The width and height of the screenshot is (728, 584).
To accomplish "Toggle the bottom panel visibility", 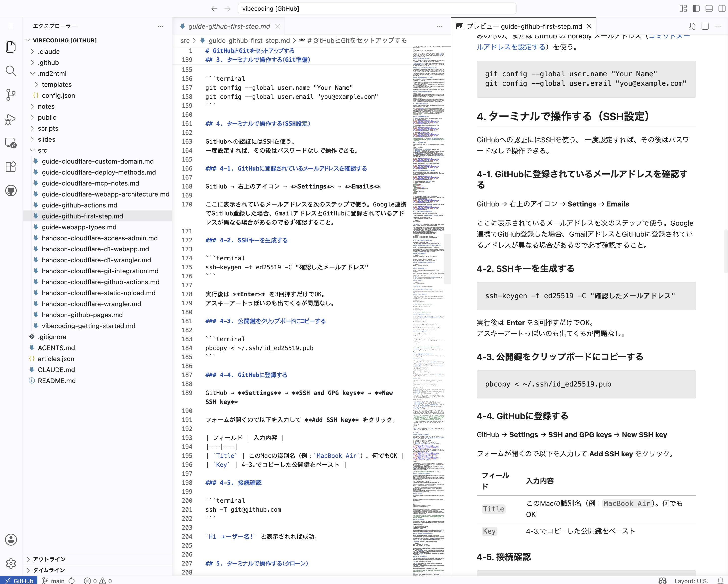I will 709,8.
